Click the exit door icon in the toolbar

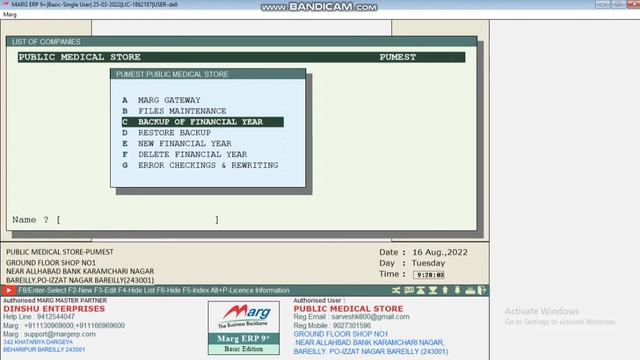coord(482,290)
